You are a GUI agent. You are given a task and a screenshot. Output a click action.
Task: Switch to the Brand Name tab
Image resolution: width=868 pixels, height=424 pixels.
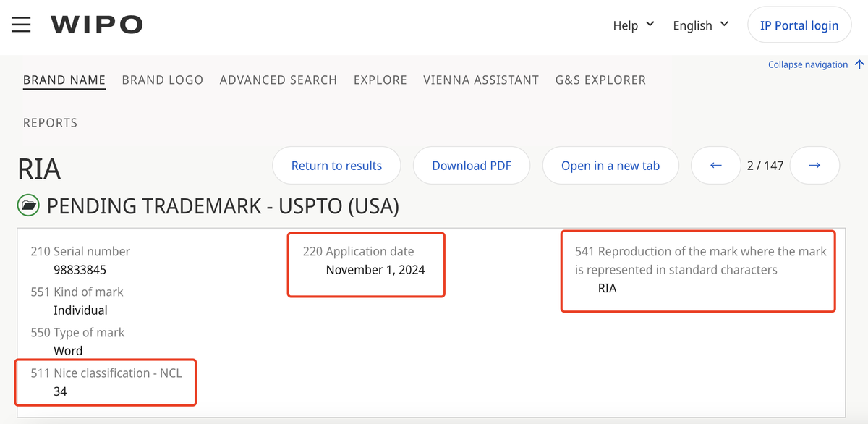64,80
